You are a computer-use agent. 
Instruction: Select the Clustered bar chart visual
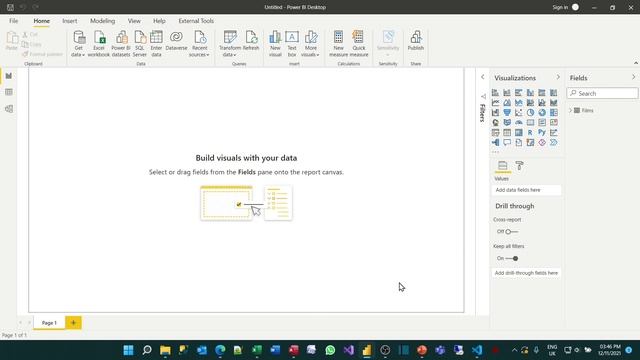pos(518,93)
